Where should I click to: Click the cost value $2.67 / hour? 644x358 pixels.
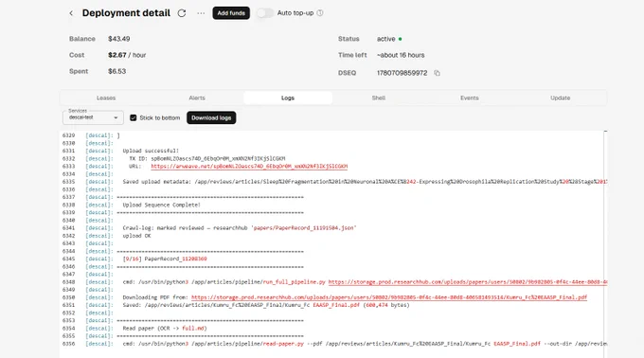click(127, 55)
